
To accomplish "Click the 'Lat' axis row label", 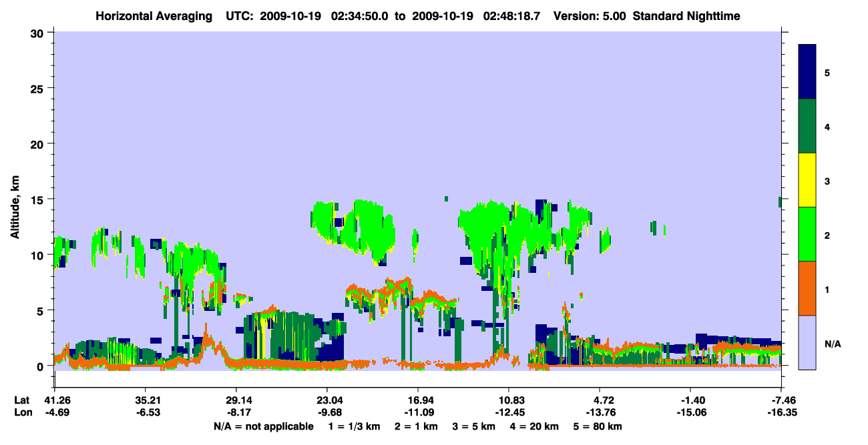I will point(22,400).
